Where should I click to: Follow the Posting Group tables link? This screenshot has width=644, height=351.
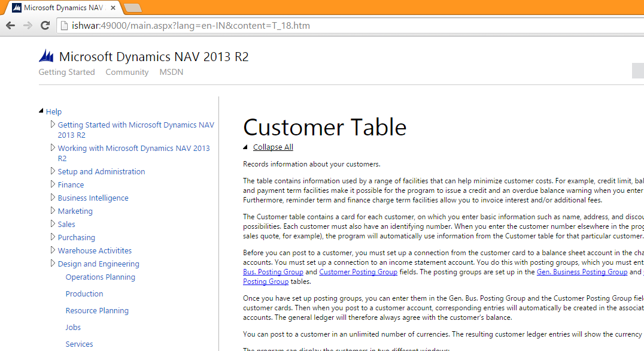point(266,282)
